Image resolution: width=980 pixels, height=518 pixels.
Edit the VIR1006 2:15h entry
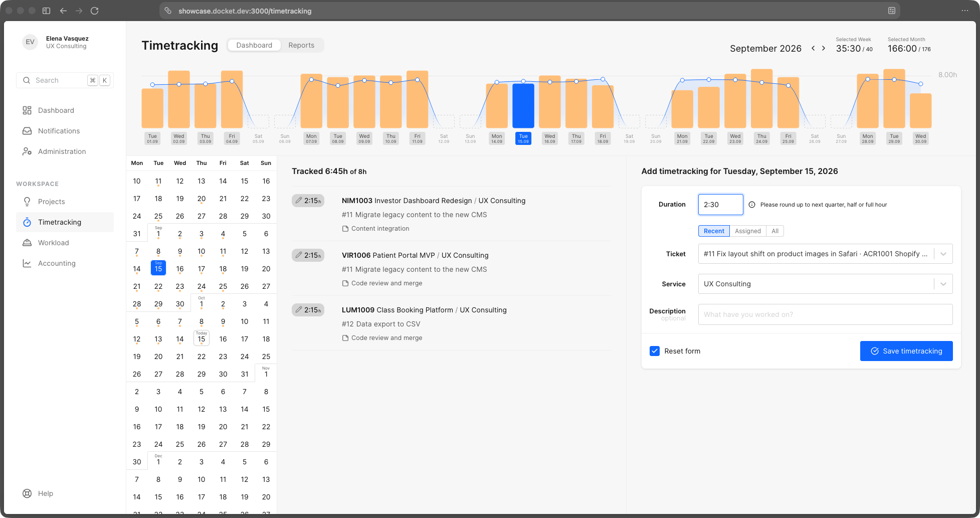308,255
